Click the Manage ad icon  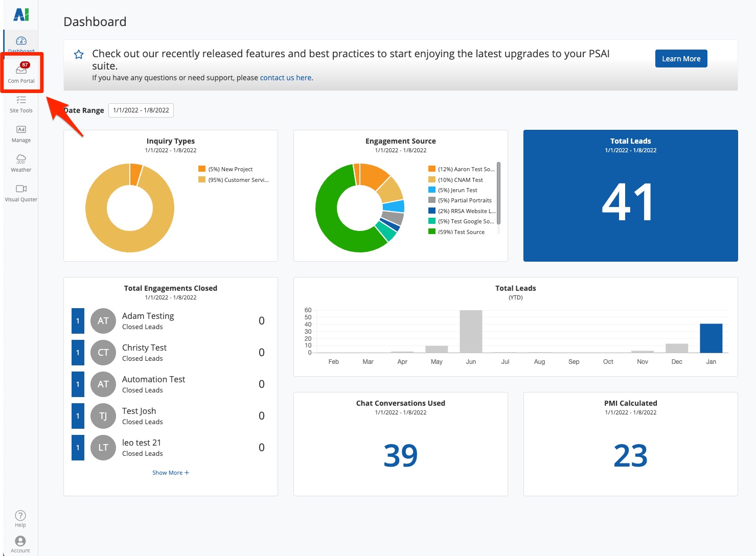pyautogui.click(x=21, y=130)
